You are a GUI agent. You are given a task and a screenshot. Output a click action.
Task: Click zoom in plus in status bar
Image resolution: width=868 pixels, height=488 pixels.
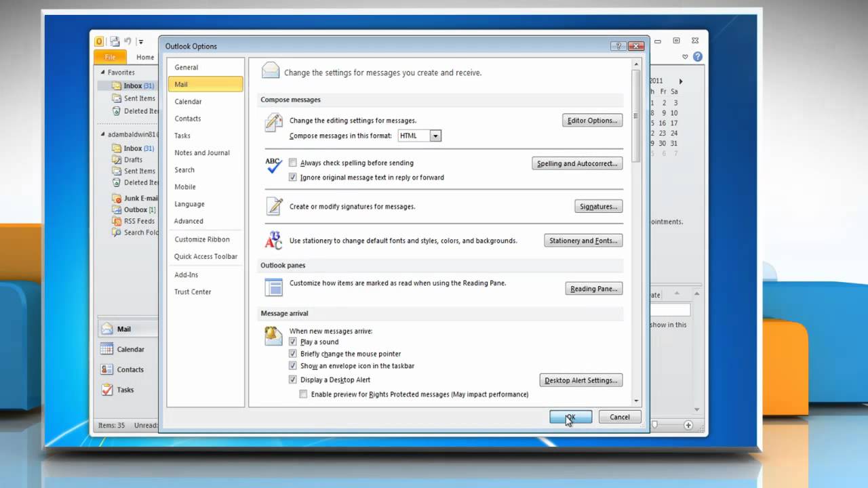(688, 425)
